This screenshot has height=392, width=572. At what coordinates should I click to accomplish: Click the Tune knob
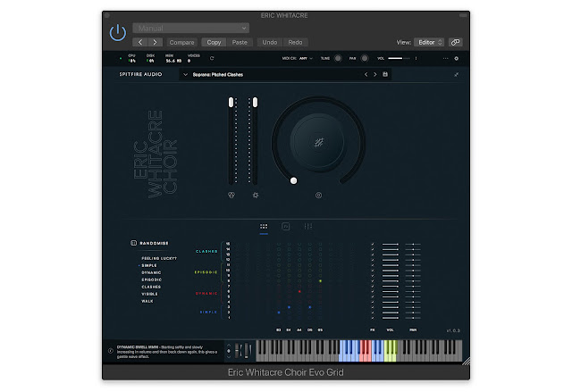point(338,58)
